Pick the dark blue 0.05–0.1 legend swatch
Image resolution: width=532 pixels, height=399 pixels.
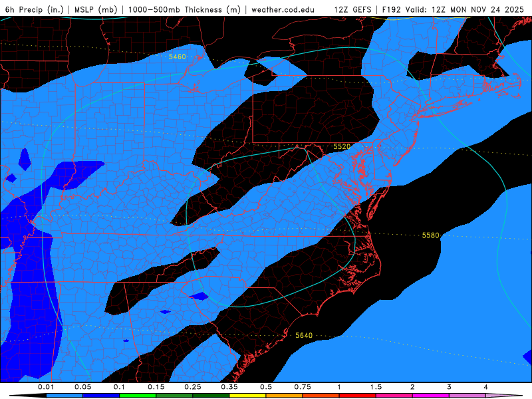coord(101,396)
